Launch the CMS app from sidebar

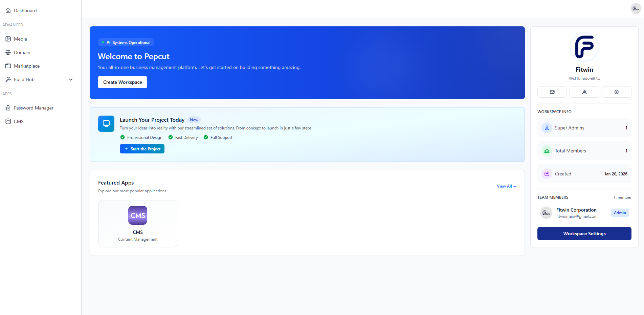click(x=19, y=121)
